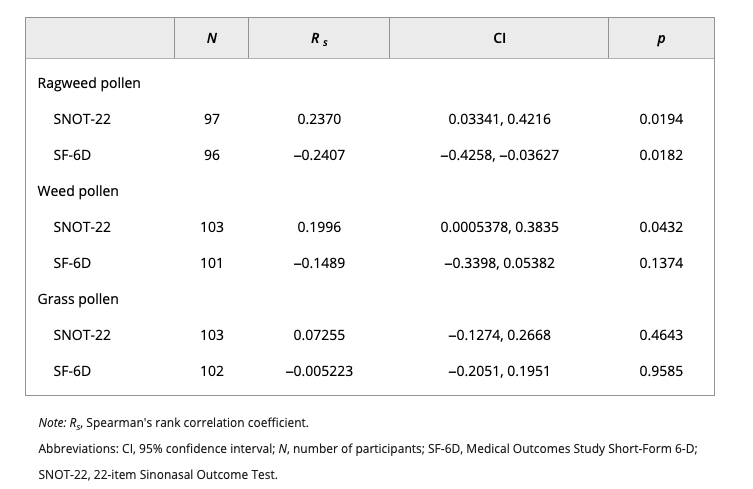
Task: Click the Rs column header
Action: click(318, 38)
